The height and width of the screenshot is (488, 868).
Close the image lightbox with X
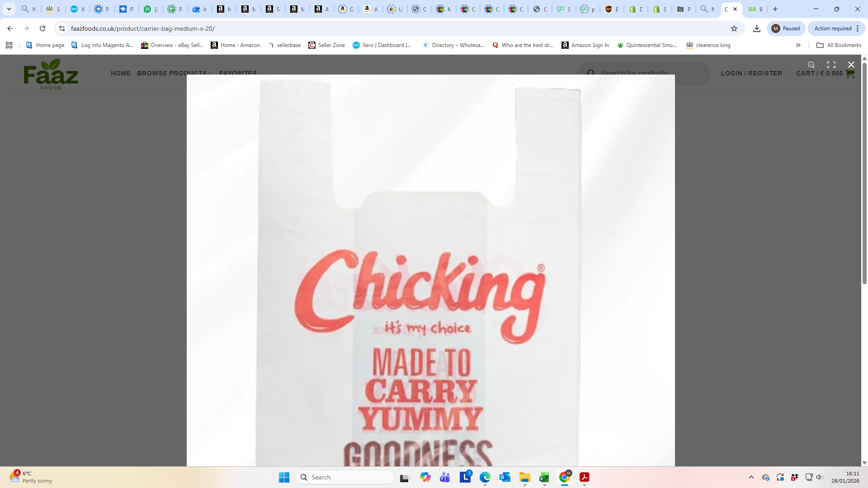(851, 65)
